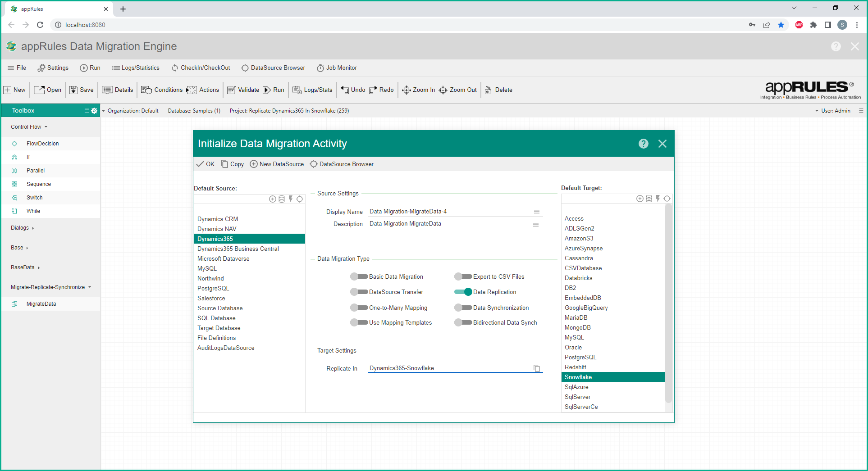Zoom Out on the canvas
Viewport: 868px width, 471px height.
pyautogui.click(x=457, y=90)
